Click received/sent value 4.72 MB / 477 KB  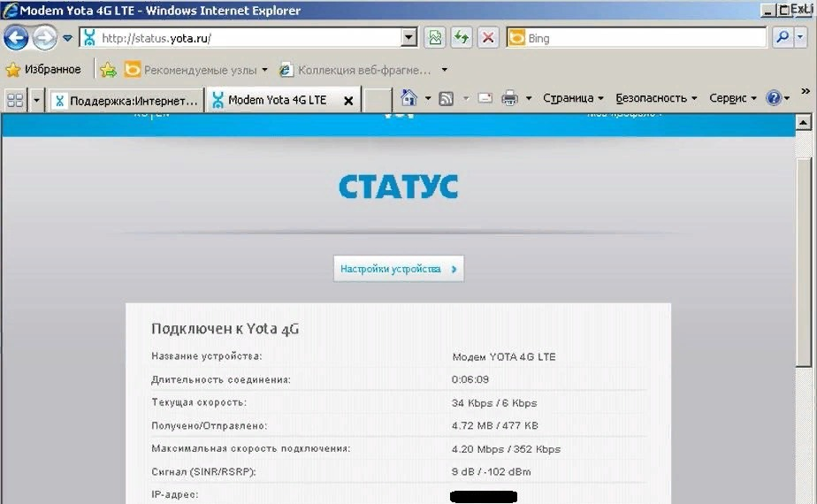pos(495,426)
